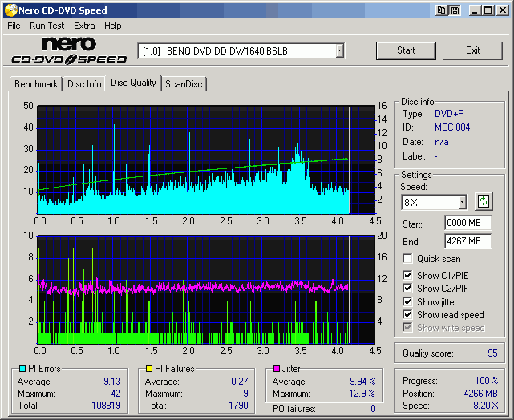Click the Nero disc icon in title bar
Image resolution: width=514 pixels, height=420 pixels.
[10, 10]
